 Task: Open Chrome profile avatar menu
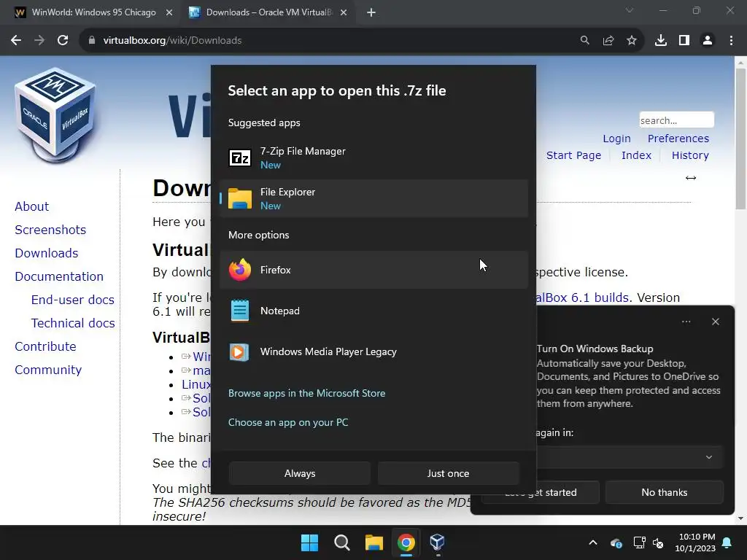pyautogui.click(x=708, y=41)
